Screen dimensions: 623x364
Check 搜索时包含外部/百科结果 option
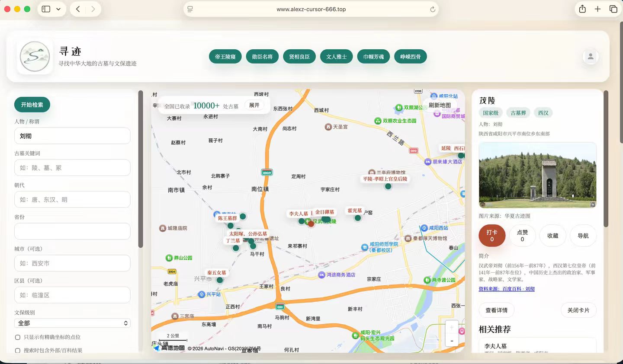coord(17,350)
